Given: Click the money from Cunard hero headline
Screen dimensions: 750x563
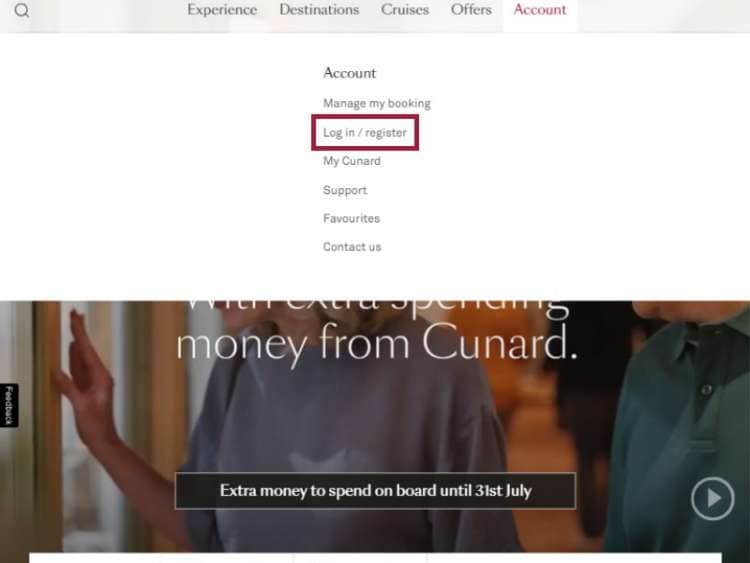Looking at the screenshot, I should pyautogui.click(x=377, y=344).
